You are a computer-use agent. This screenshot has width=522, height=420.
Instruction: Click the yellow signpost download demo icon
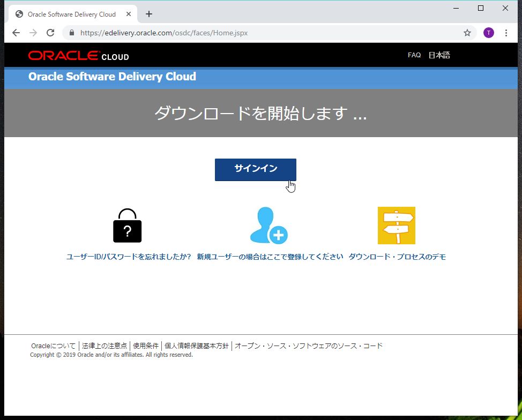(396, 226)
